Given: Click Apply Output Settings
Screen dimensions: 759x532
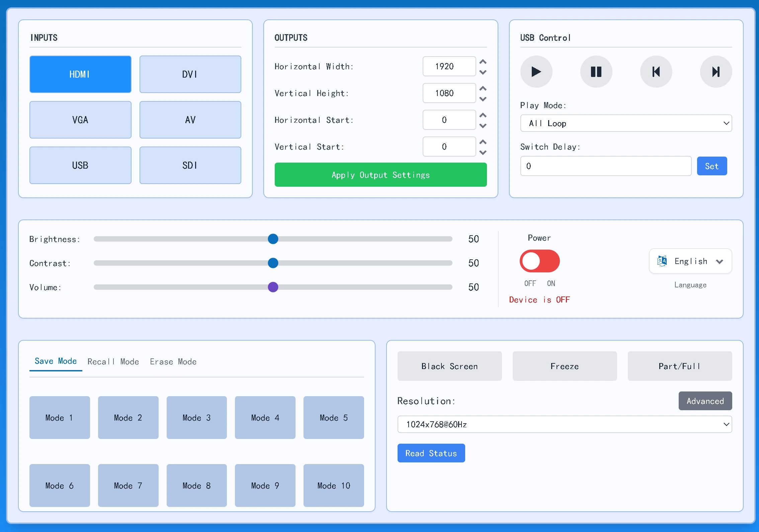Looking at the screenshot, I should 381,175.
